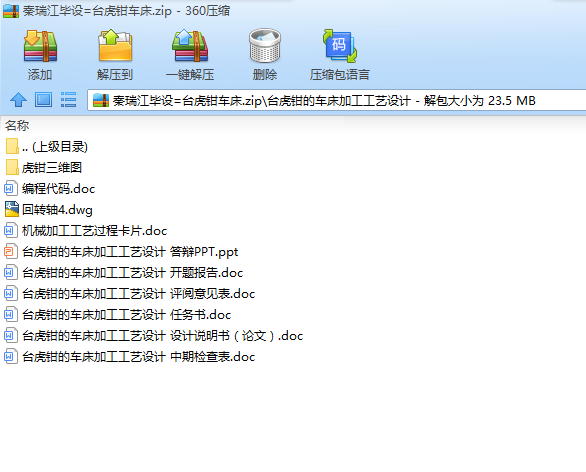Click the 名称 column header
The image size is (586, 472).
point(17,126)
